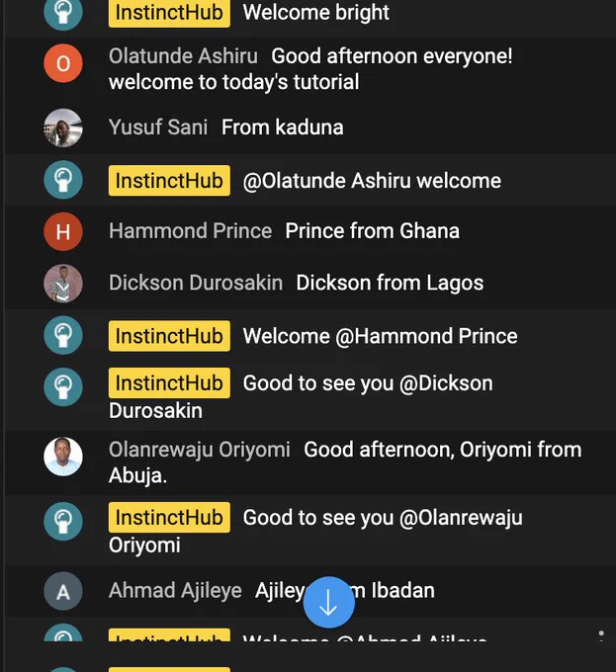Click the Yusuf Sani author name
The width and height of the screenshot is (616, 672).
[x=158, y=127]
